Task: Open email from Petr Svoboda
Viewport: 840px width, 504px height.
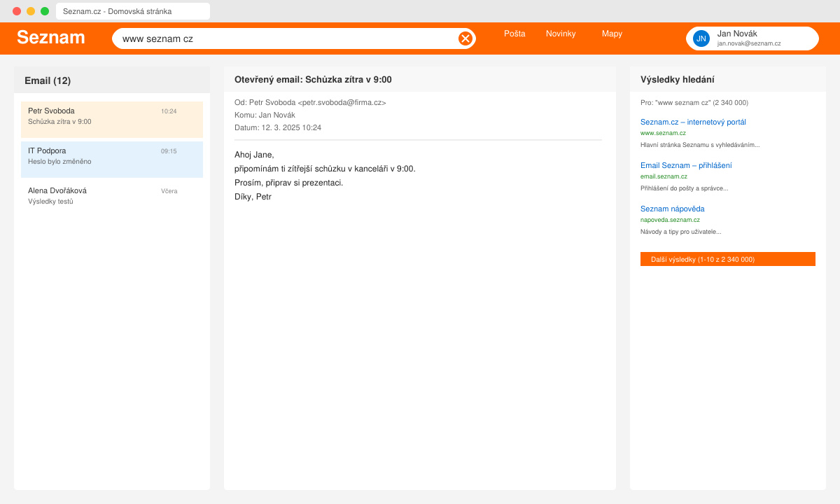Action: point(112,120)
